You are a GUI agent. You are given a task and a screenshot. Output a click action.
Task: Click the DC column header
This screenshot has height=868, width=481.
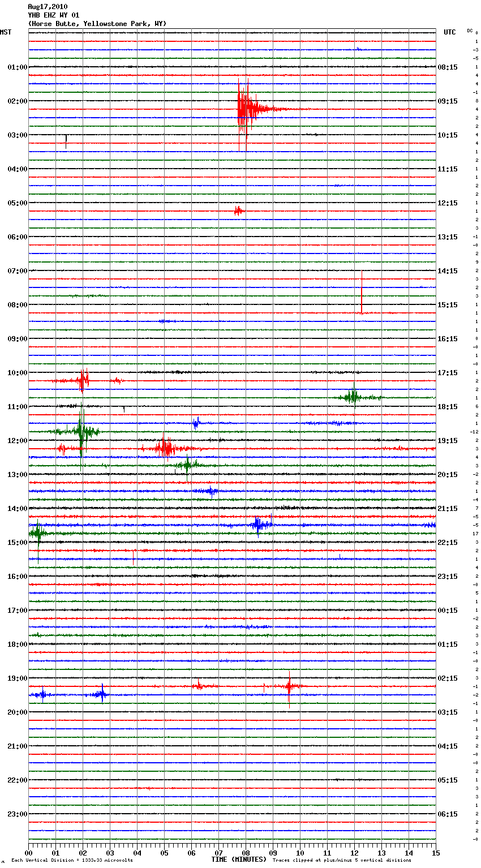pos(470,31)
